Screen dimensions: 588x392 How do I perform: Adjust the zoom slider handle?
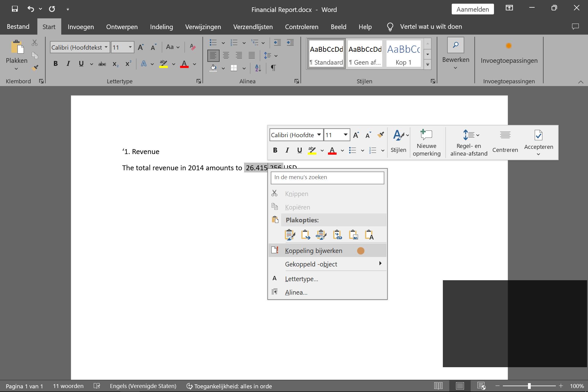[x=529, y=386]
